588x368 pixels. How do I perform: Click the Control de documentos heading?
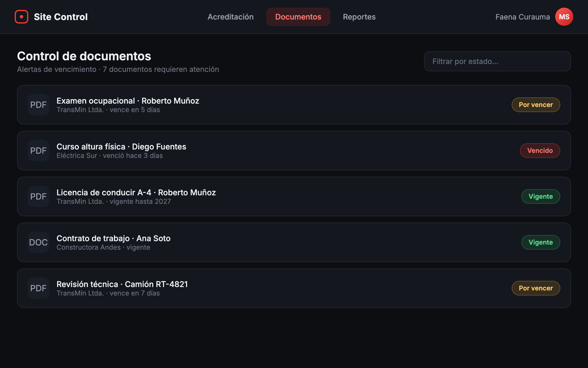[x=84, y=56]
